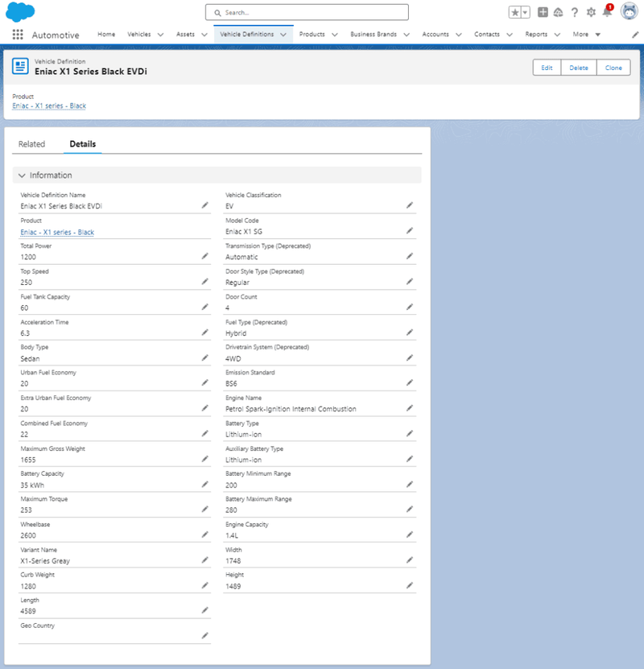Edit the Battery Maximum Range pencil
Screen dimensions: 644x669
tap(410, 509)
